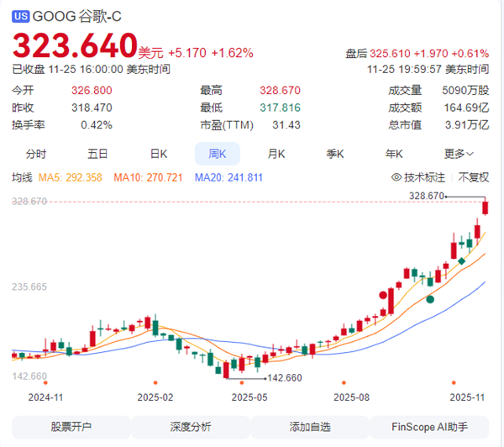This screenshot has height=447, width=504.
Task: Click the eye icon beside 技术标注
Action: [396, 177]
